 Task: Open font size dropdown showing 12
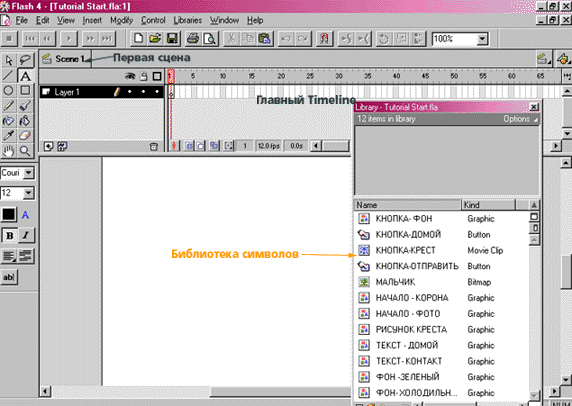(x=28, y=193)
